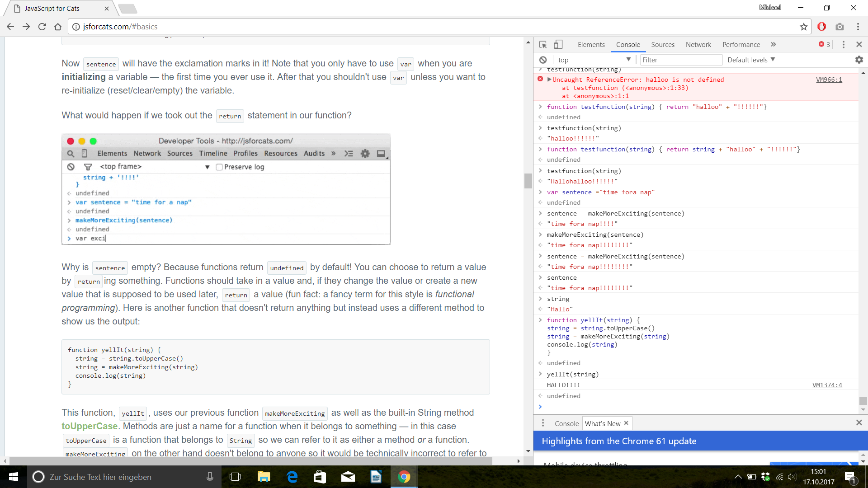
Task: Focus the console Filter field
Action: pos(681,60)
